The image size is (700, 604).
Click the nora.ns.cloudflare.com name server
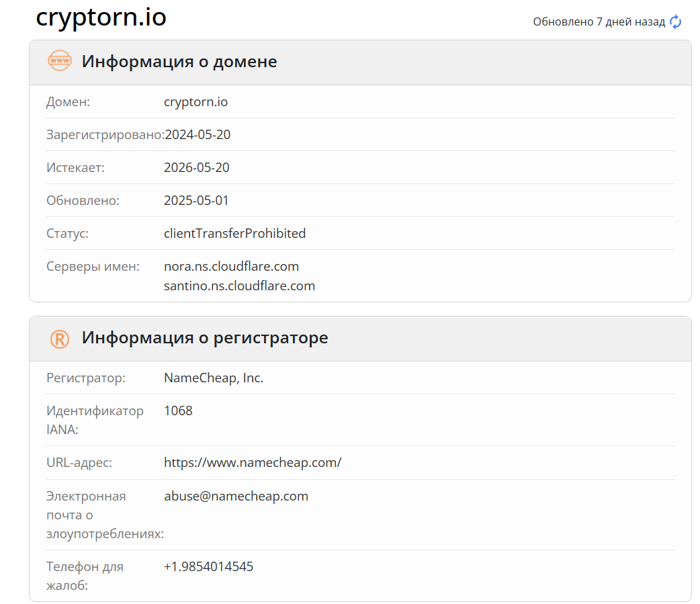231,267
